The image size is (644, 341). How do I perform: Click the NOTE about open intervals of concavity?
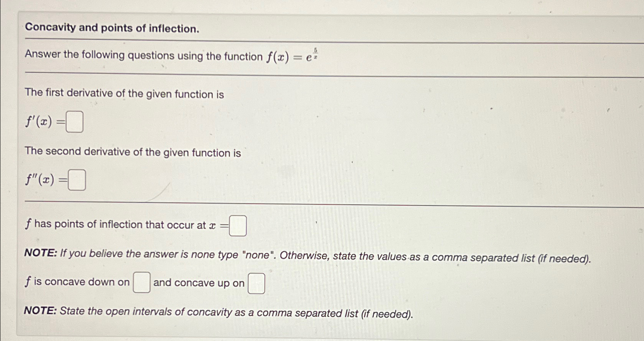[x=218, y=313]
